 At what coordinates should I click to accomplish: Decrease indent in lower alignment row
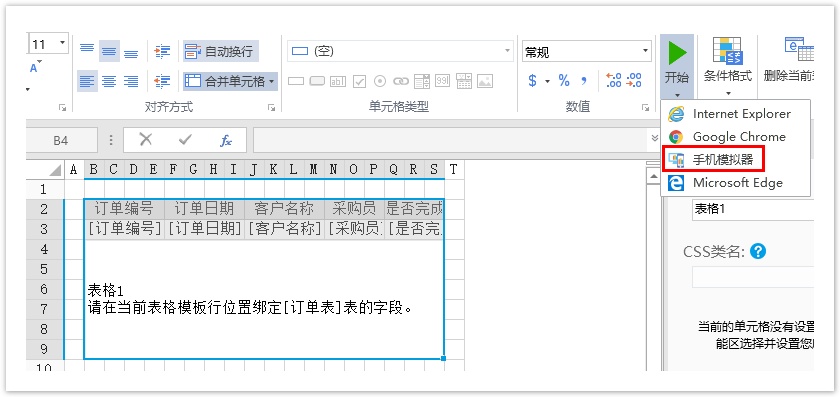(x=162, y=81)
